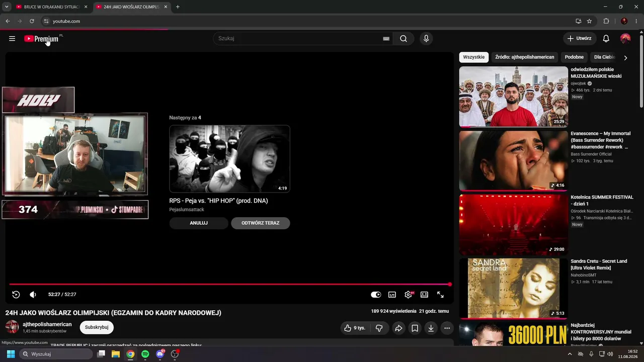644x362 pixels.
Task: Click the magnifier search button
Action: click(404, 39)
